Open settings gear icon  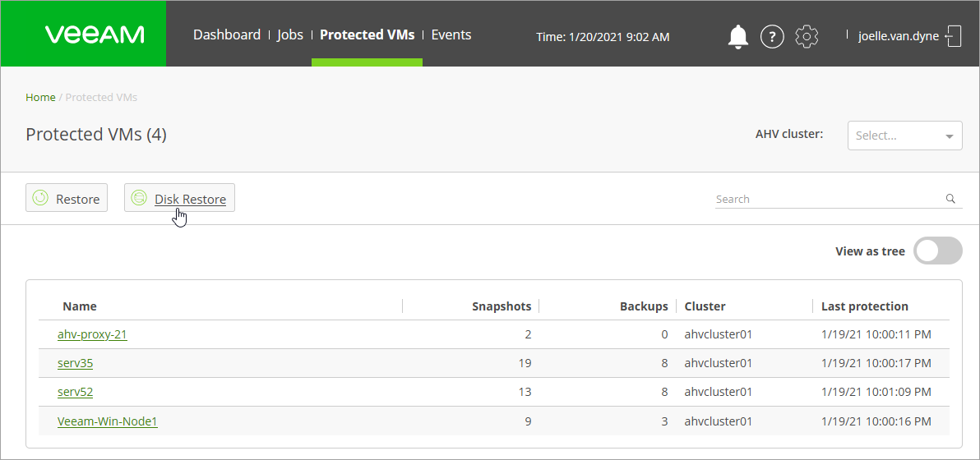pos(807,37)
